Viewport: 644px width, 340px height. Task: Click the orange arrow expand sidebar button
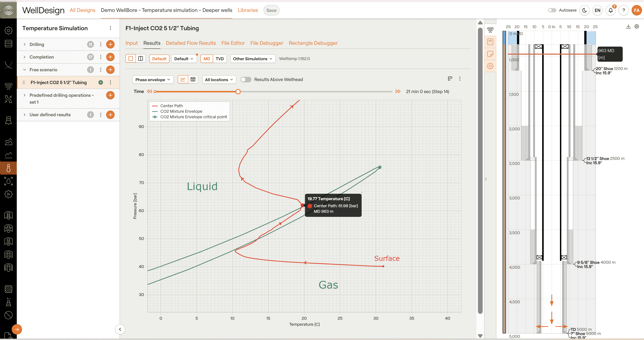pos(17,329)
